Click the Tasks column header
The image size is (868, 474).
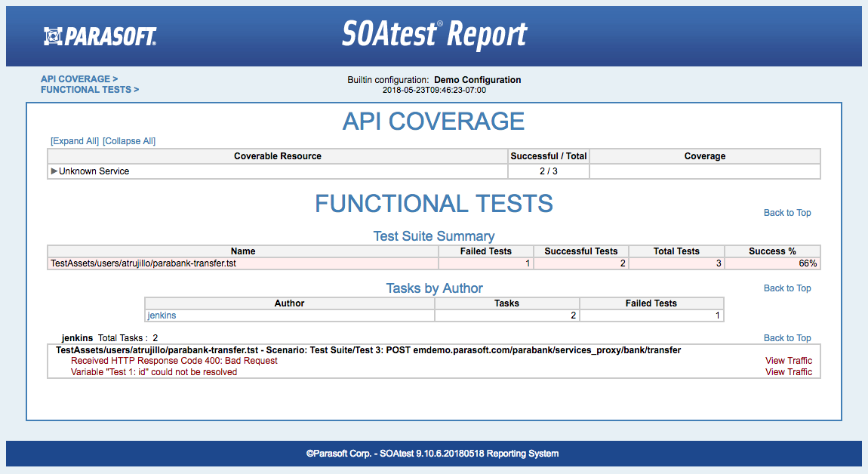pos(507,303)
